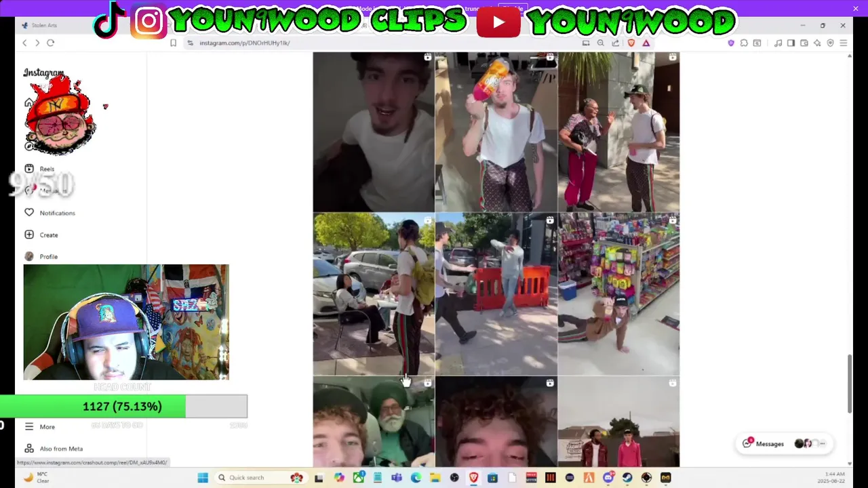Click the Create plus icon
Screen dimensions: 868x488
pos(29,235)
